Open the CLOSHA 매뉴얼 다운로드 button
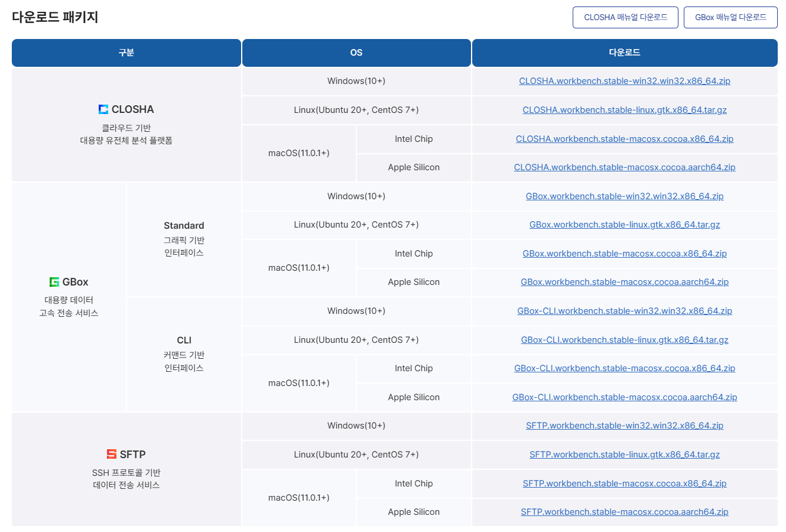 (625, 18)
